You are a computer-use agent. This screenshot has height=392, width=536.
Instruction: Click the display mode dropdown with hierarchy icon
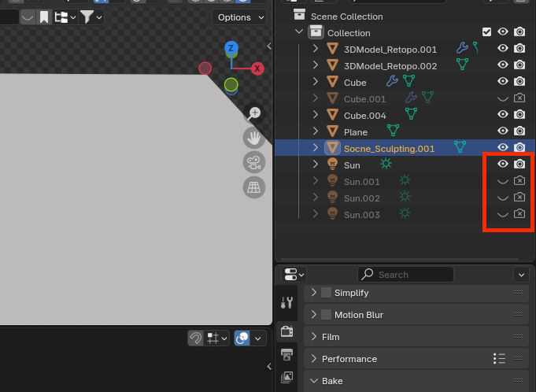coord(65,17)
